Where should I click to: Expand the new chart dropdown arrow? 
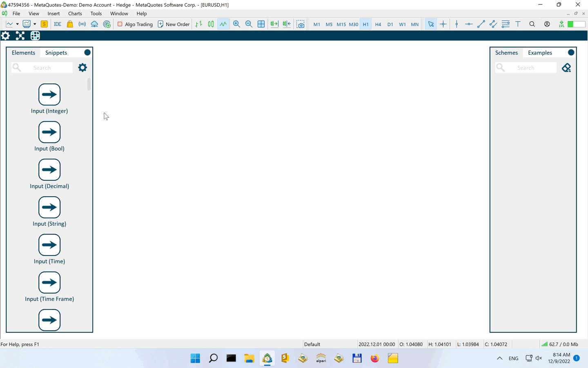pyautogui.click(x=17, y=24)
